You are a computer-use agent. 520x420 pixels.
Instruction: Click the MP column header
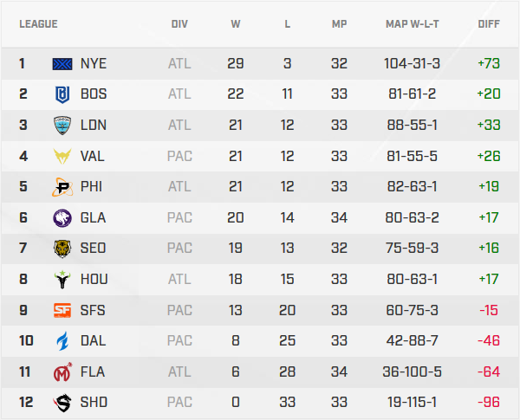click(339, 23)
